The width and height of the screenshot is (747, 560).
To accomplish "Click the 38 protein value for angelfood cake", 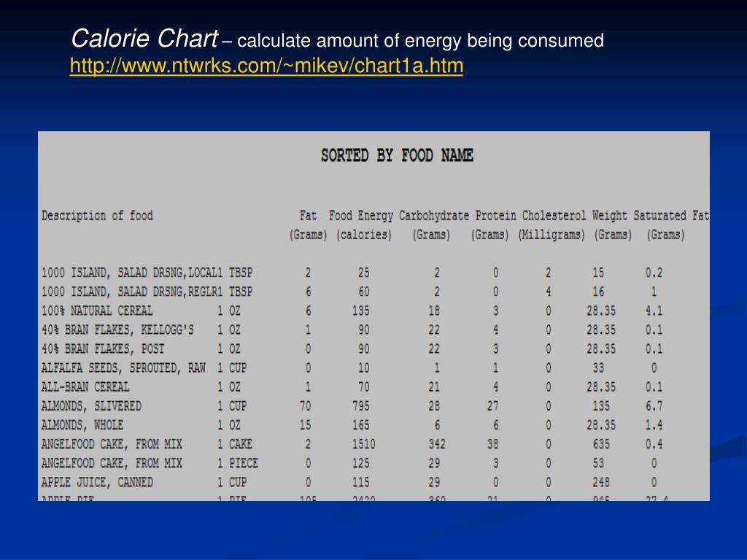I will (x=492, y=444).
